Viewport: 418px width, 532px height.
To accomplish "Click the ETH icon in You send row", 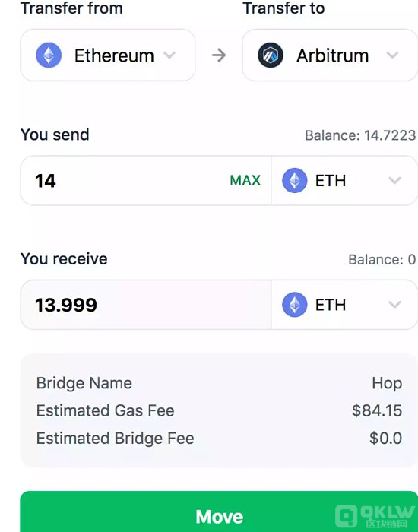I will 295,181.
